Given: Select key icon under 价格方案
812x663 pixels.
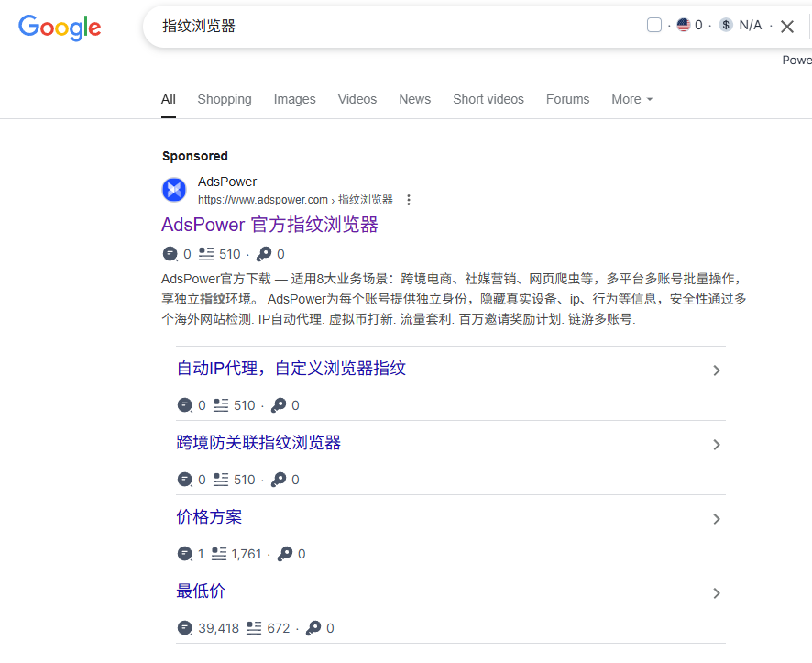Looking at the screenshot, I should click(x=285, y=554).
